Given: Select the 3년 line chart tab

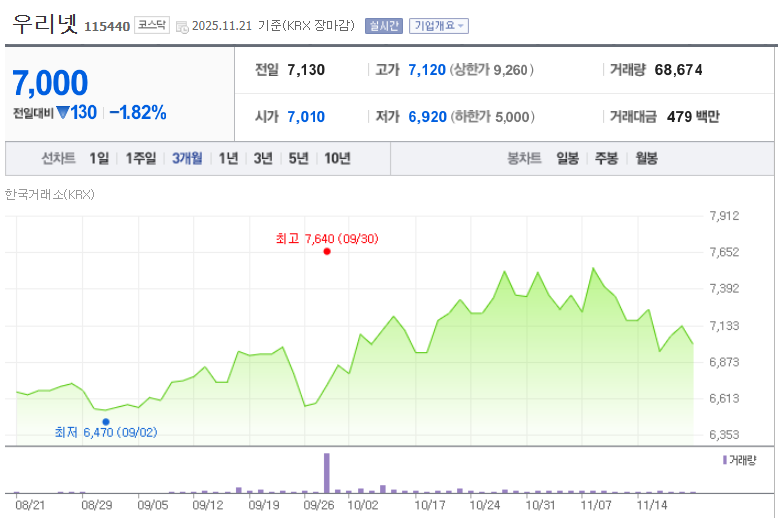Looking at the screenshot, I should pos(263,158).
